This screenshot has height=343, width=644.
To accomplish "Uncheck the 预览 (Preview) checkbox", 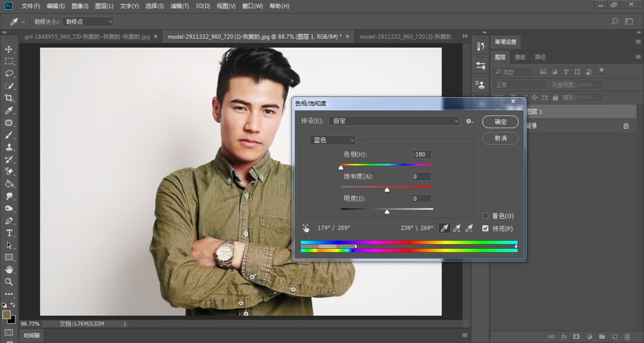I will (485, 229).
